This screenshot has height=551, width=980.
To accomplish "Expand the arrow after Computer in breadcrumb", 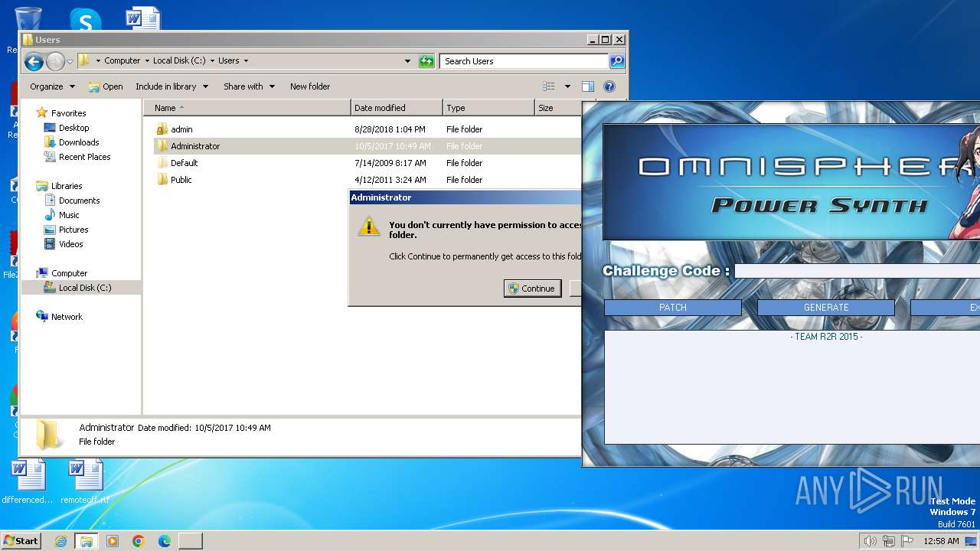I will 147,61.
